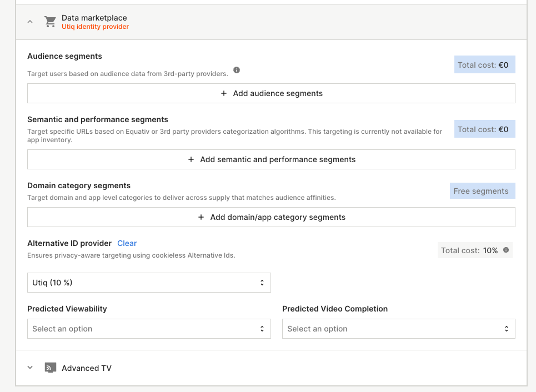The height and width of the screenshot is (392, 536).
Task: Click the orange Utiq identity provider subtitle
Action: (x=95, y=27)
